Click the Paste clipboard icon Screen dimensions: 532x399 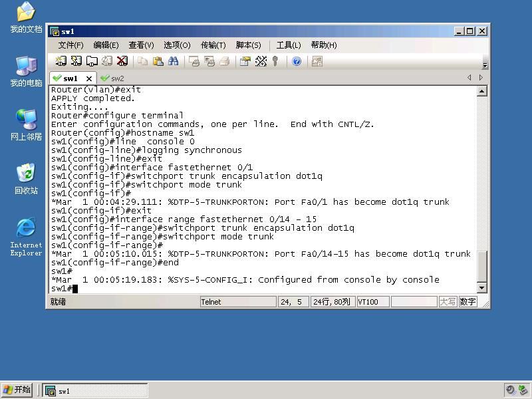click(158, 61)
